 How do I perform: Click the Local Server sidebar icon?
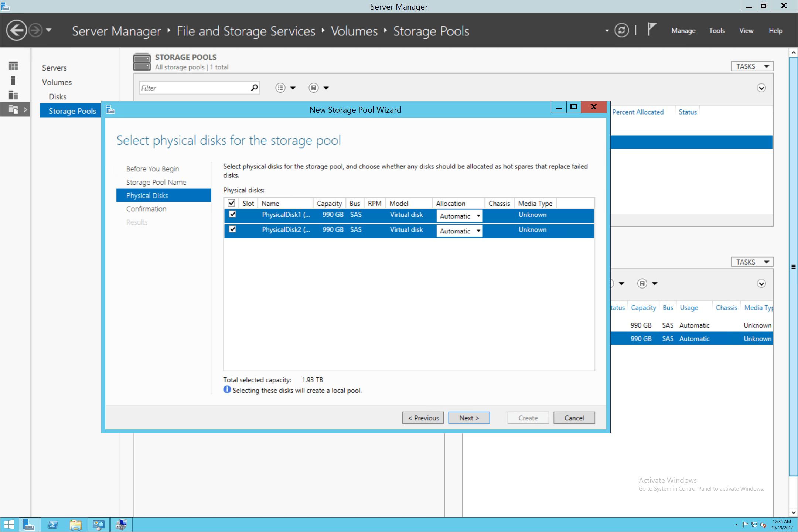pos(13,80)
